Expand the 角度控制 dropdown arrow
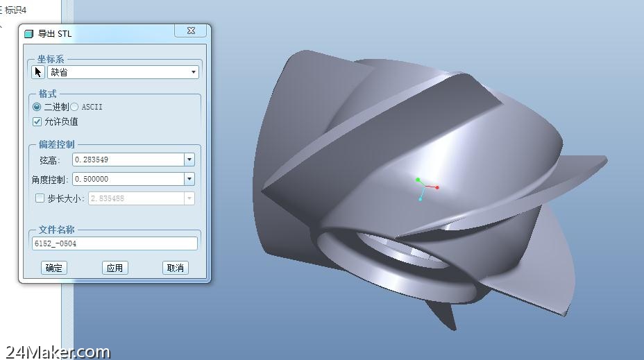644x360 pixels. click(x=189, y=179)
